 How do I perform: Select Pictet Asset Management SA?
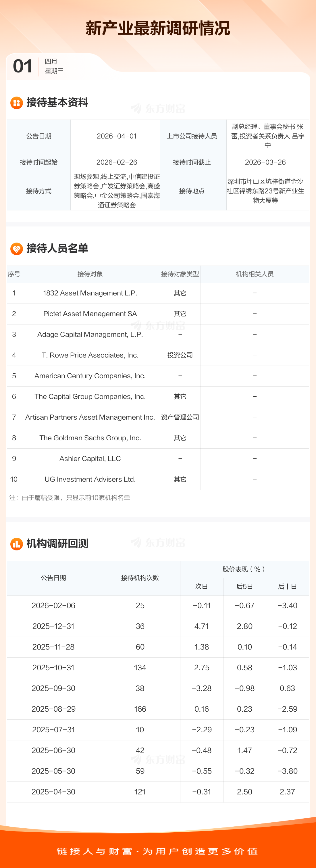click(x=90, y=314)
